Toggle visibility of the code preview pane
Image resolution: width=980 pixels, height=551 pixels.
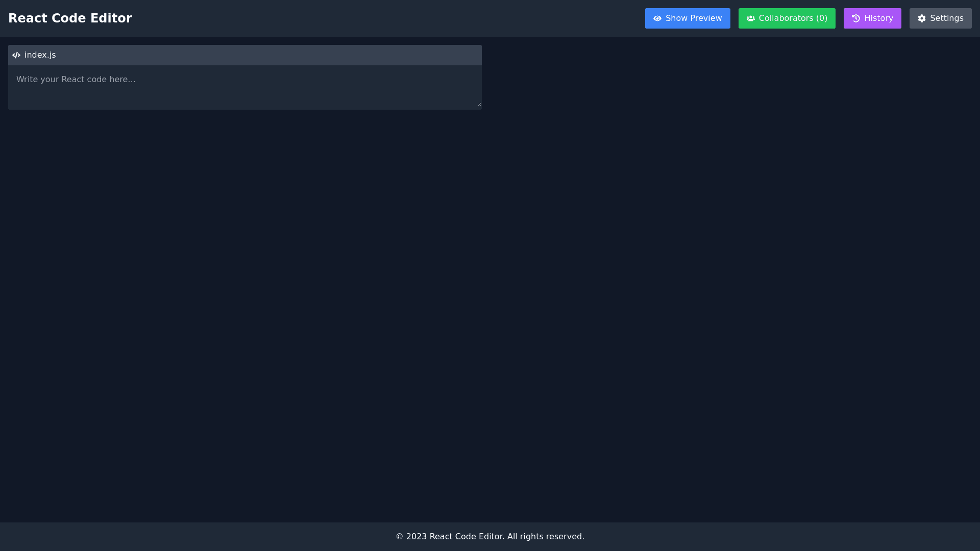point(688,18)
